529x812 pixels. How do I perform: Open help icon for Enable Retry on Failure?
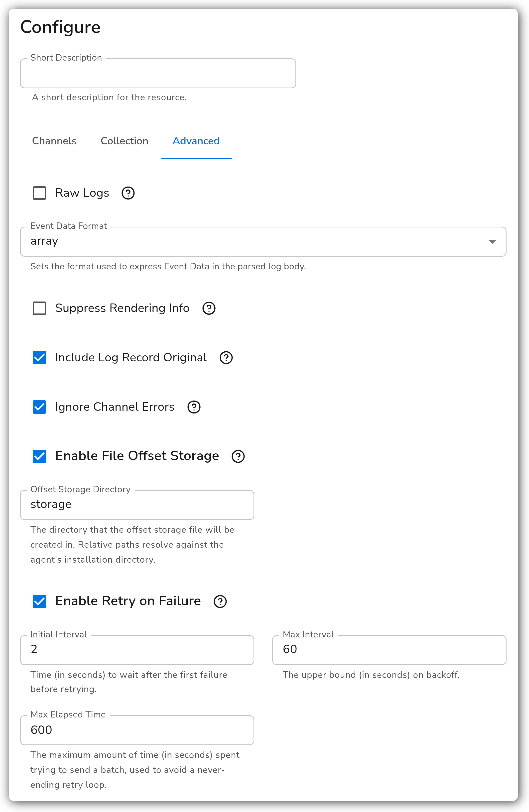[x=220, y=602]
